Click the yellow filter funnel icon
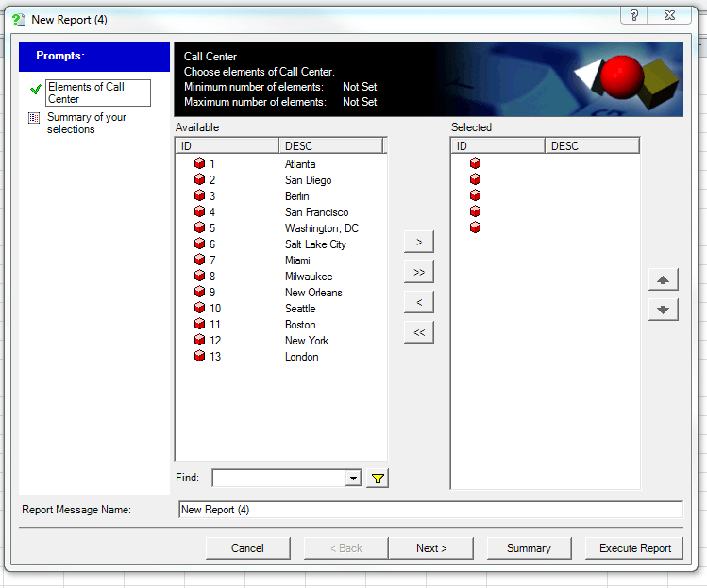The image size is (707, 588). (x=378, y=479)
